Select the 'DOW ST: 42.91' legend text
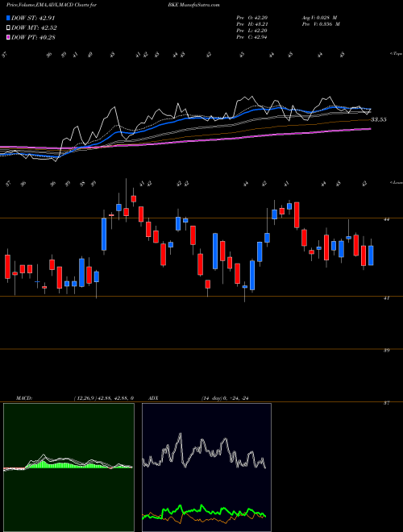 click(x=33, y=18)
